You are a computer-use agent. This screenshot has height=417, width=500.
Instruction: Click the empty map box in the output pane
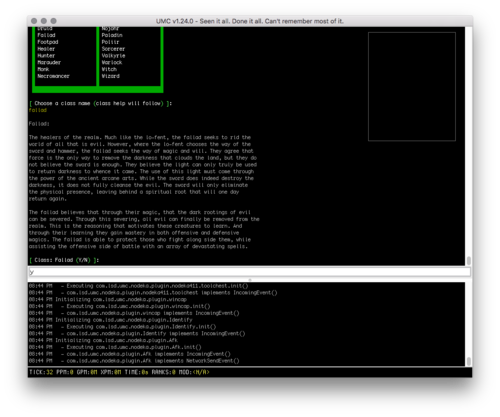[412, 86]
